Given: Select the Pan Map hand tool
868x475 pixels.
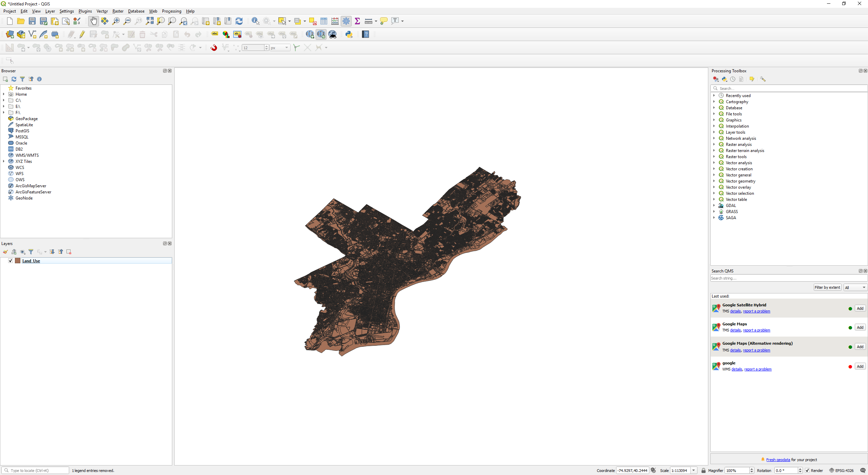Looking at the screenshot, I should (x=93, y=21).
